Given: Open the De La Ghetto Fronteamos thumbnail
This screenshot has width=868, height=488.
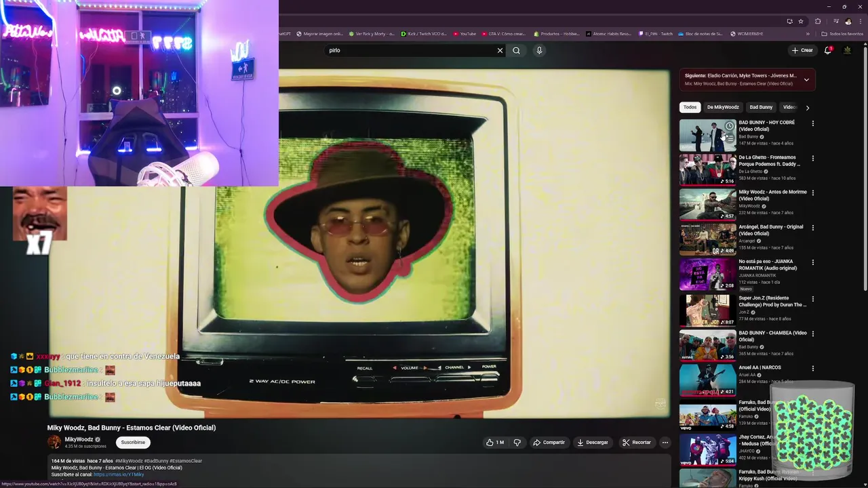Looking at the screenshot, I should tap(707, 169).
